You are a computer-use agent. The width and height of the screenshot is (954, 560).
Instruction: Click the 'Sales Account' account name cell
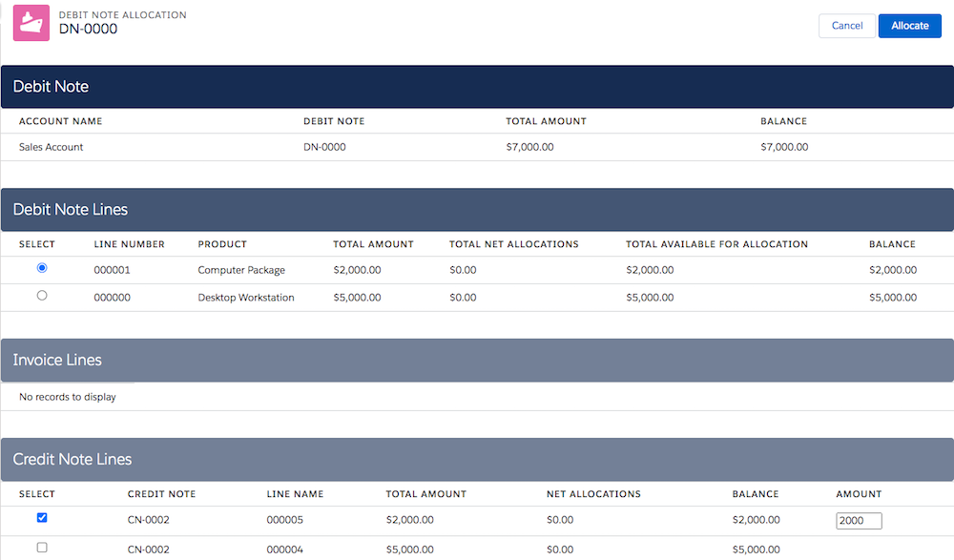pyautogui.click(x=52, y=147)
